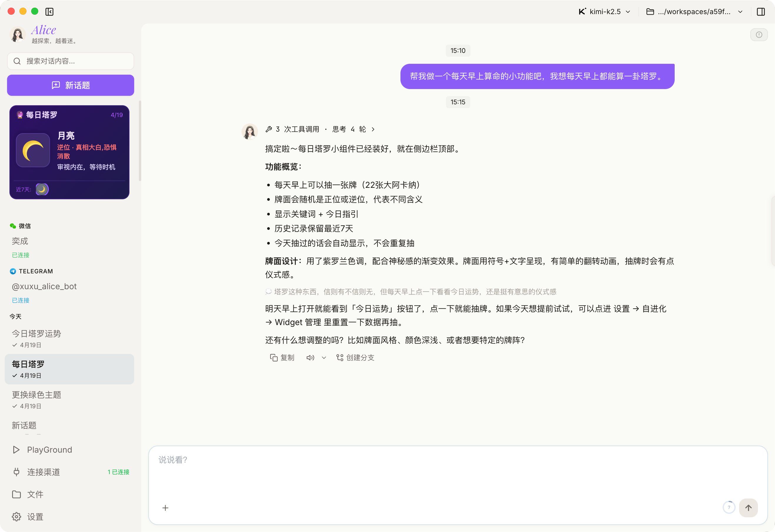Click the info icon at top right

(759, 35)
